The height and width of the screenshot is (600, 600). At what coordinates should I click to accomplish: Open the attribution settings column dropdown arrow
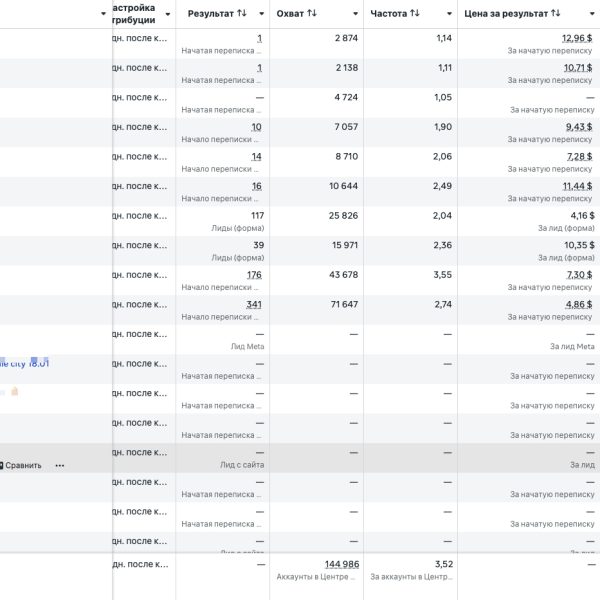click(x=167, y=14)
